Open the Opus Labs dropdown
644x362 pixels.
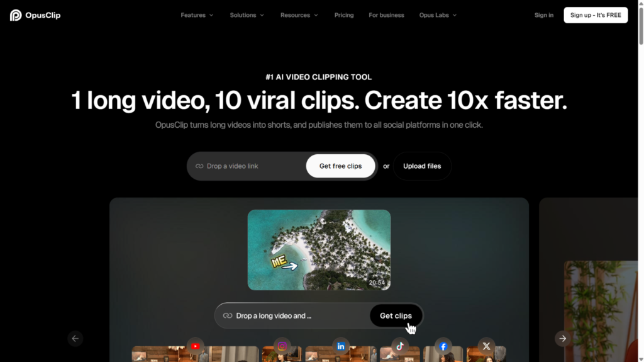[438, 15]
